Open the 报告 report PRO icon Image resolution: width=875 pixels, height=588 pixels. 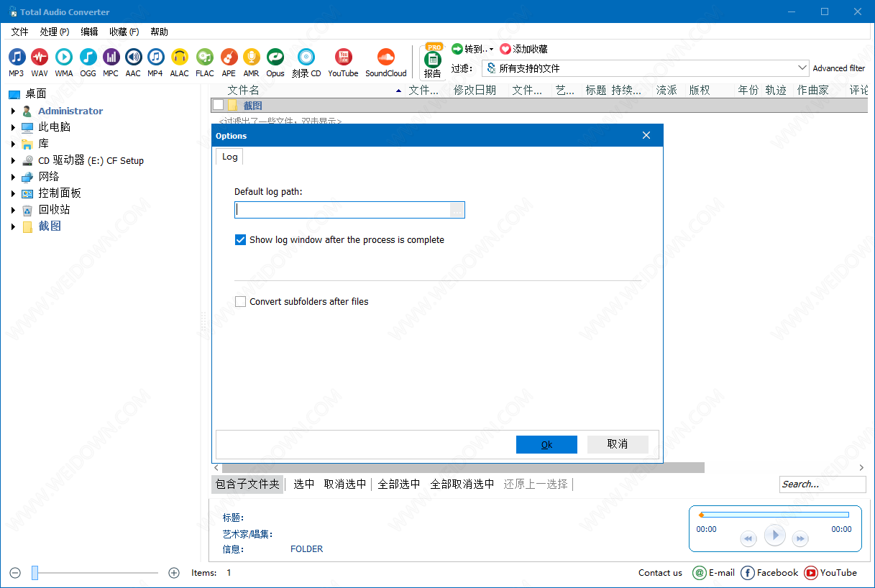[433, 60]
